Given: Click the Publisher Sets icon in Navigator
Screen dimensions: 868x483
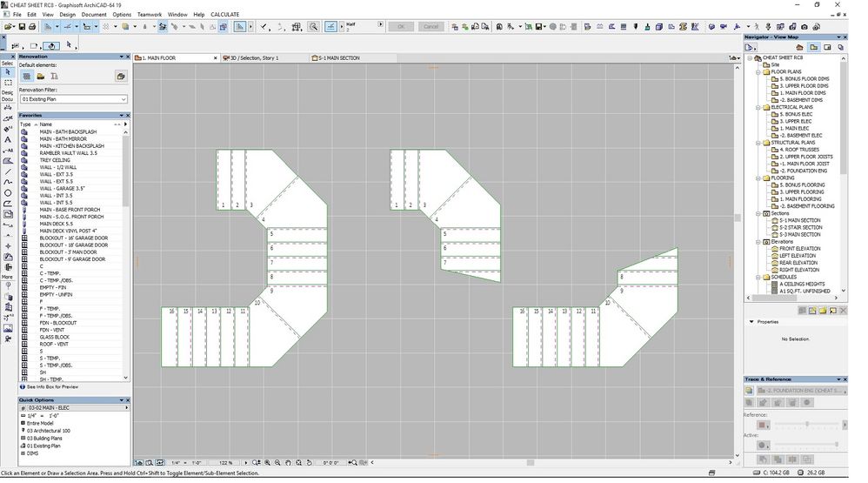Looking at the screenshot, I should (x=840, y=48).
